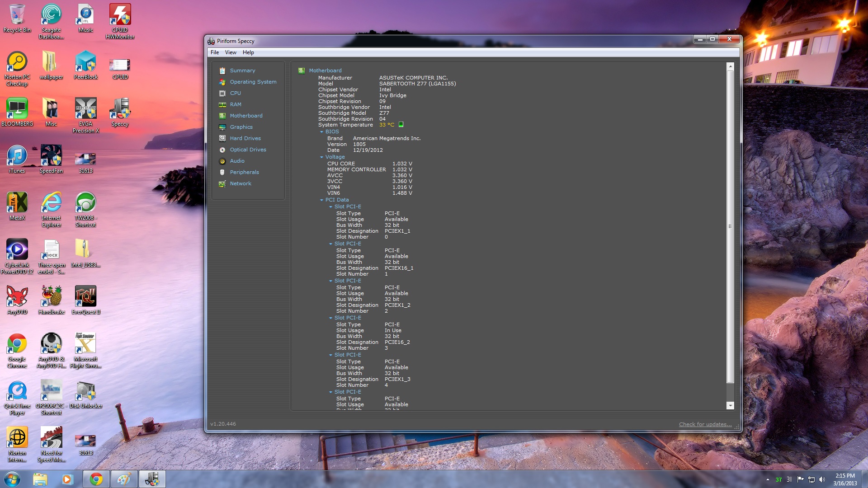Click the scrollbar up arrow in Speccy
868x488 pixels.
coord(730,66)
